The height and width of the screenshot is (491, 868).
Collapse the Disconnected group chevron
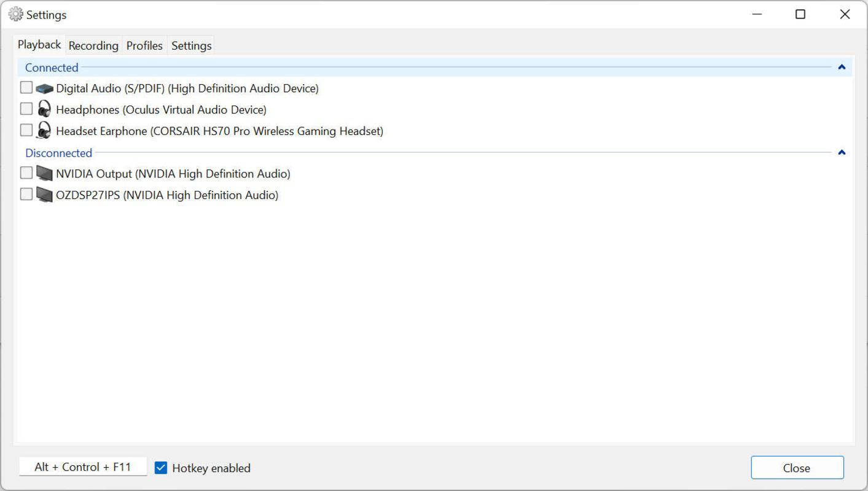pos(842,153)
